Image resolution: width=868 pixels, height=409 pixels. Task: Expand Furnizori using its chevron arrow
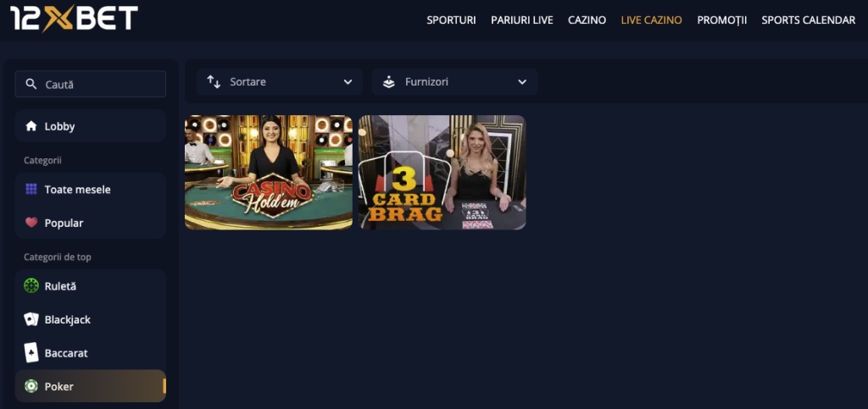(x=522, y=82)
